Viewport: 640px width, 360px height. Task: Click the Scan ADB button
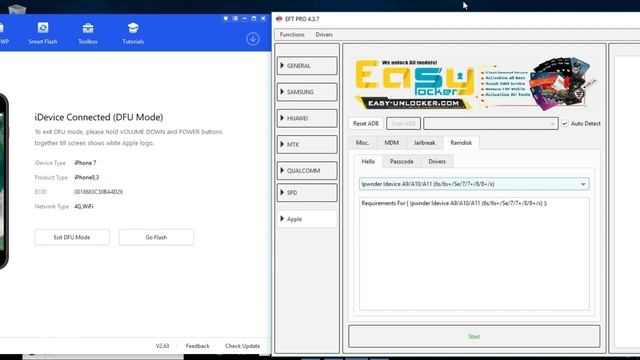click(403, 123)
